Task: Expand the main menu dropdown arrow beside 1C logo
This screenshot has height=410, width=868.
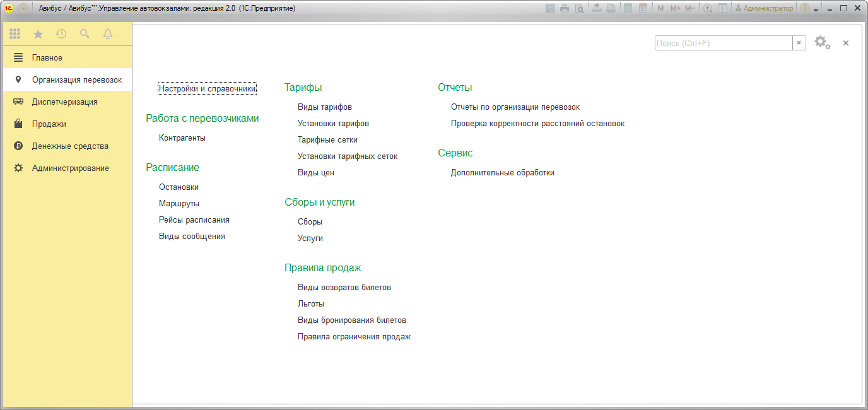Action: 23,8
